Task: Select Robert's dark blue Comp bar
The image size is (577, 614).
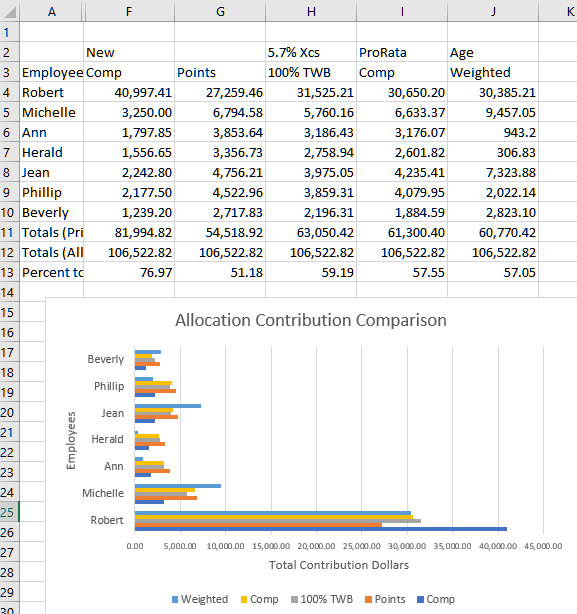Action: 321,529
